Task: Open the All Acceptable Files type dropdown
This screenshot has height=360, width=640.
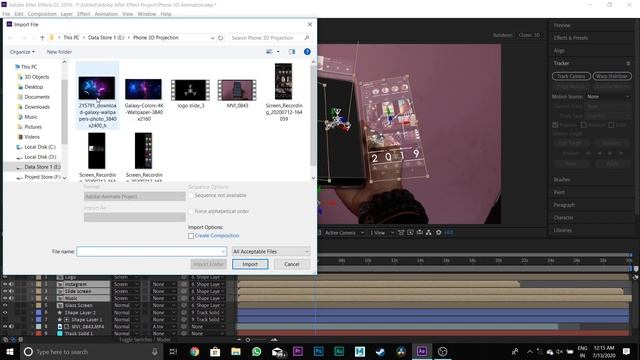Action: [271, 251]
